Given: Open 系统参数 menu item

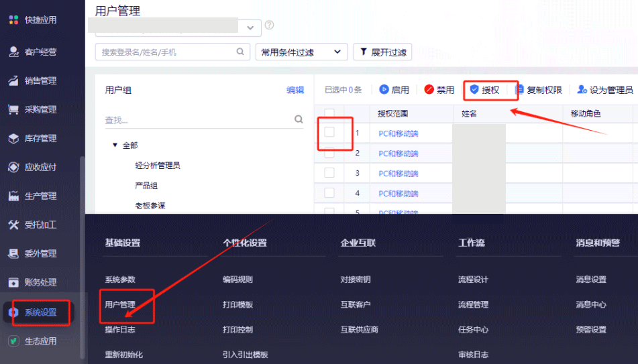Looking at the screenshot, I should [x=120, y=280].
